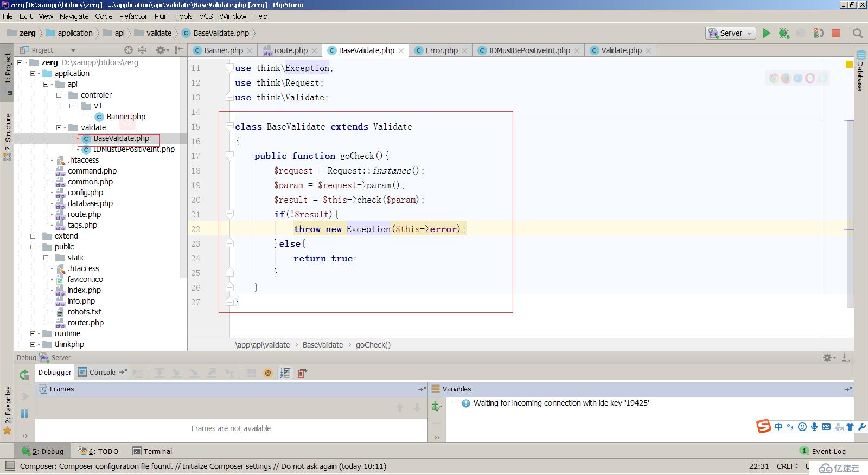Open debug panel gear settings
Viewport: 868px width, 475px height.
coord(829,357)
